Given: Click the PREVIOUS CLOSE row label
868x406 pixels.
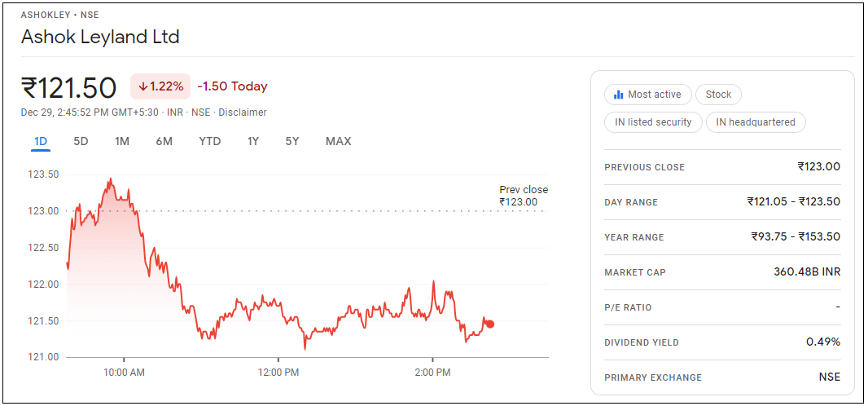Looking at the screenshot, I should 644,167.
